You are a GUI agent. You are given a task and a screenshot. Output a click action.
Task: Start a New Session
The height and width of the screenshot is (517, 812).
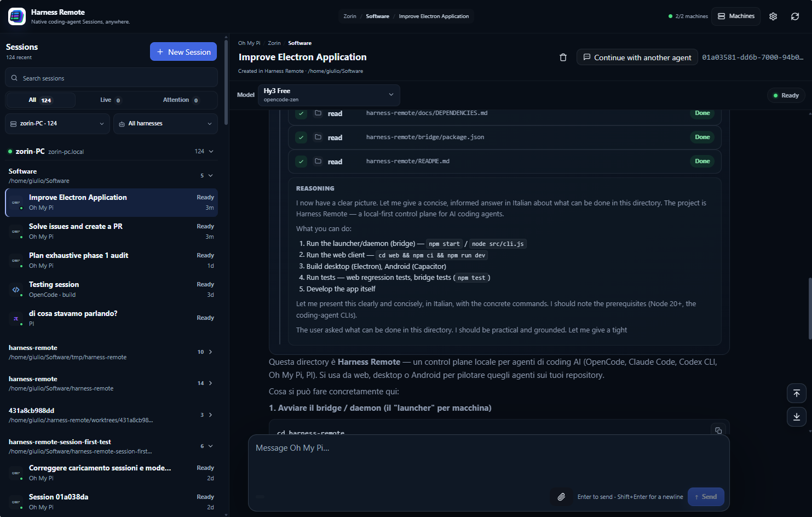[x=183, y=52]
